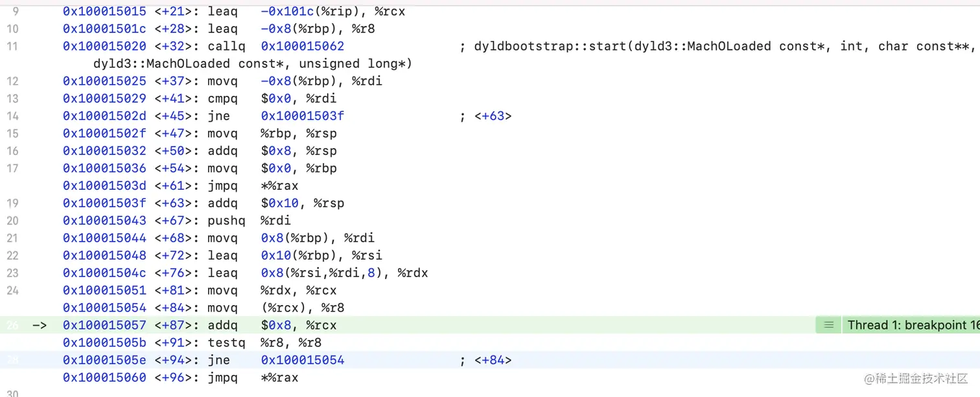Click address 0x100015044 at offset +68

[104, 239]
